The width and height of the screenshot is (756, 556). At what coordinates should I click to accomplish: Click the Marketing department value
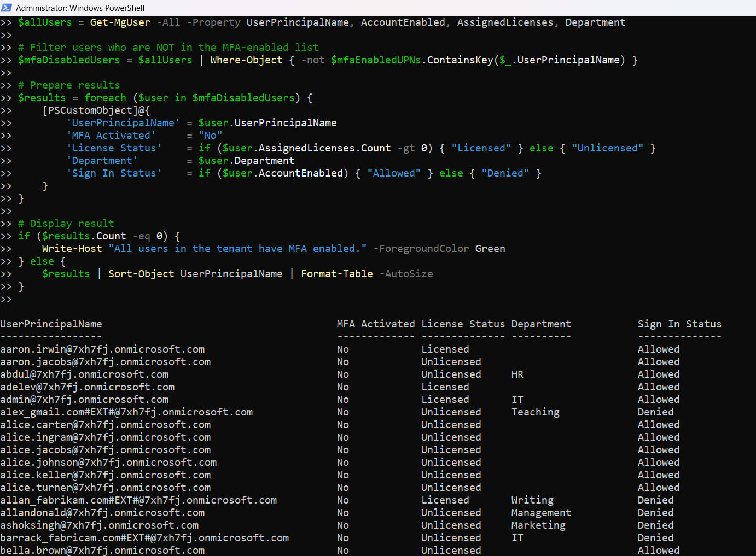click(538, 525)
